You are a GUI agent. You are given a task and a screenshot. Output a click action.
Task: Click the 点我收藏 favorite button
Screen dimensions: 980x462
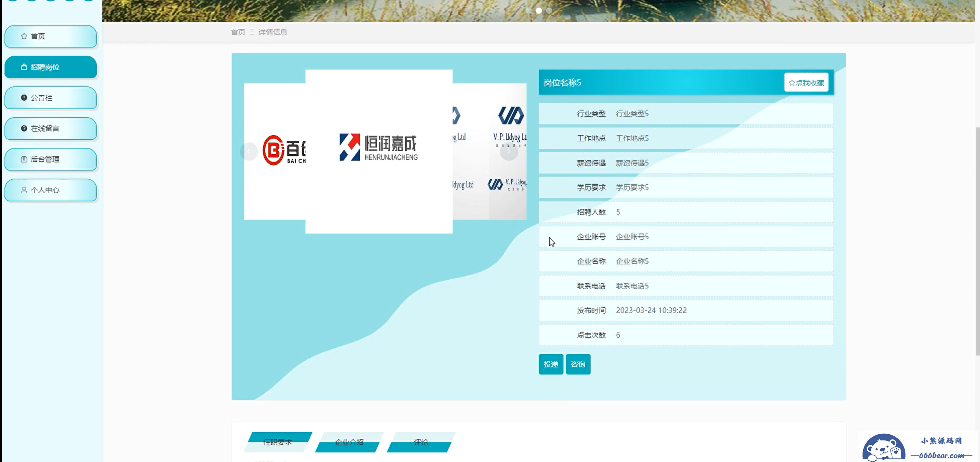click(x=806, y=83)
